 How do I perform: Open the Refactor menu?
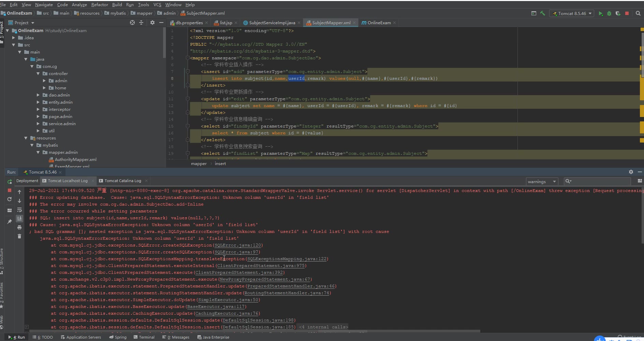(x=100, y=4)
